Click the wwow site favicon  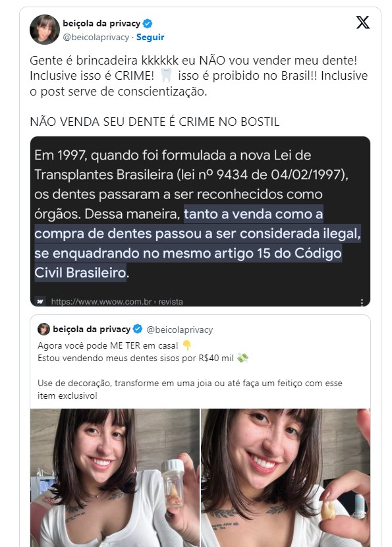click(40, 301)
